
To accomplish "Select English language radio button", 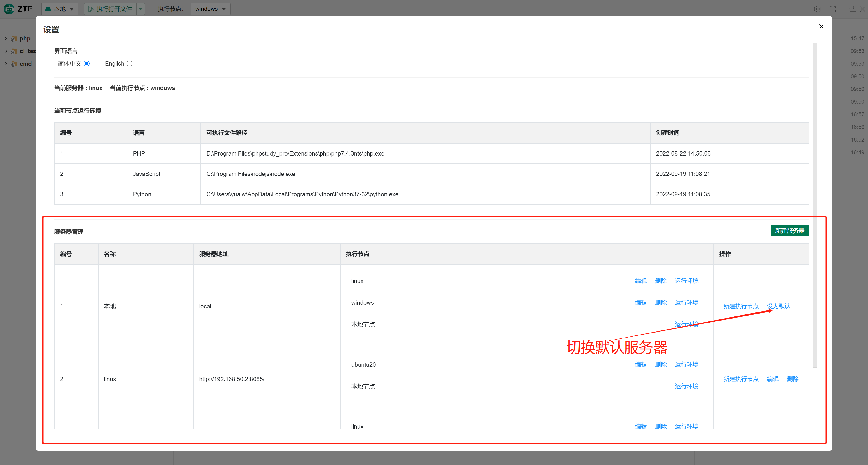I will tap(129, 64).
